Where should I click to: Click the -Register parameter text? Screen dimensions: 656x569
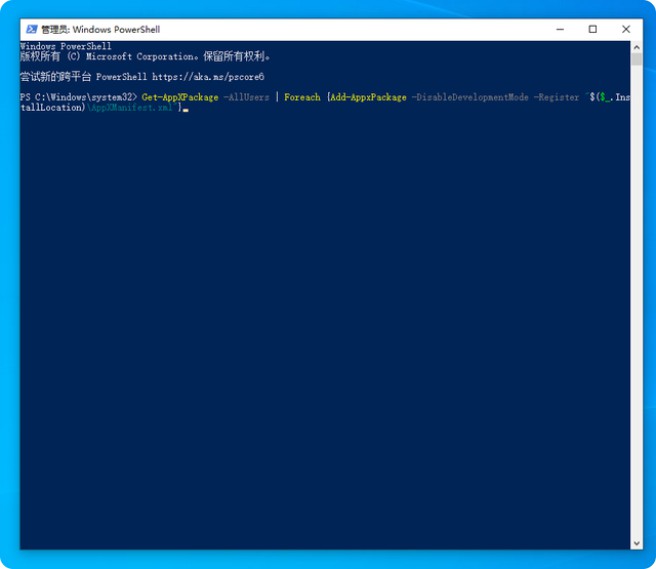(556, 97)
